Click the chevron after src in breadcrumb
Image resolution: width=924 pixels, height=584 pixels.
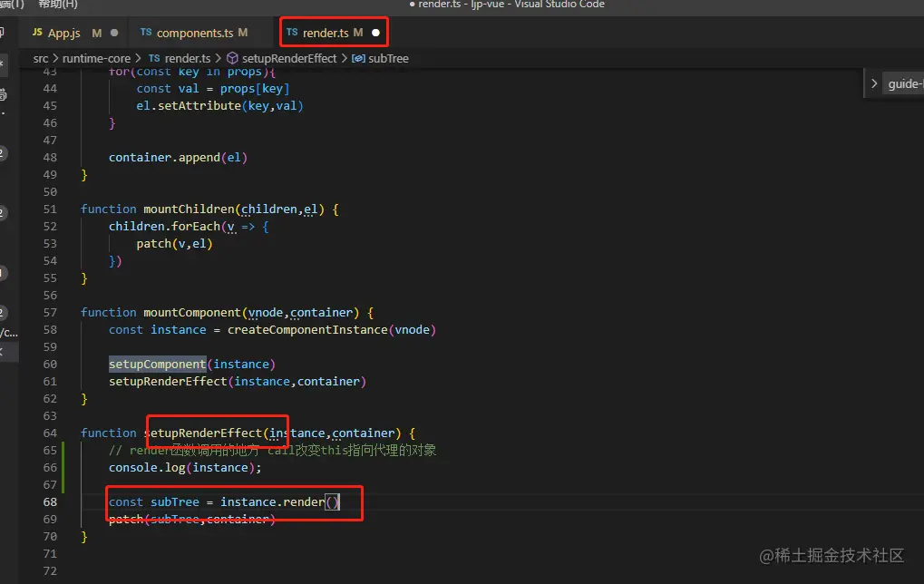point(55,58)
